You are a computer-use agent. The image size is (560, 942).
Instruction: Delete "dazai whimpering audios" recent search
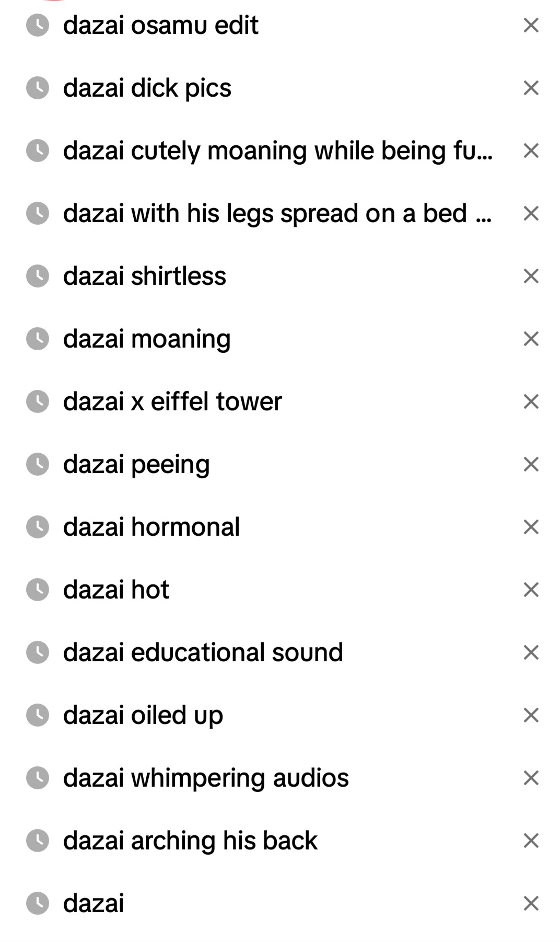[x=531, y=778]
